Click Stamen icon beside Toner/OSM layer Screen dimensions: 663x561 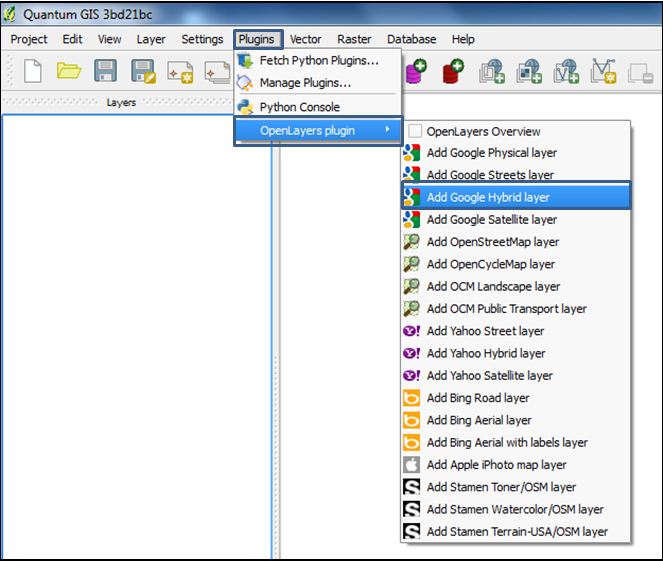(x=411, y=487)
